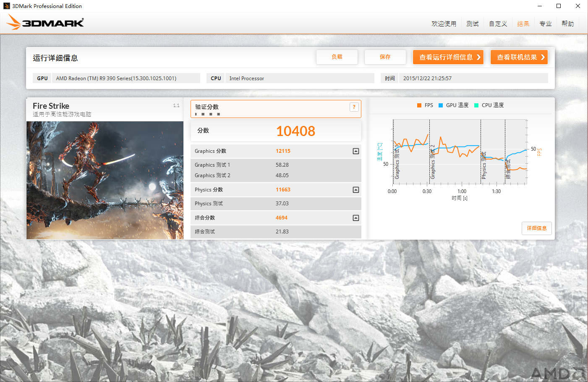Viewport: 588px width, 382px height.
Task: Click the overall score 10408
Action: click(295, 131)
